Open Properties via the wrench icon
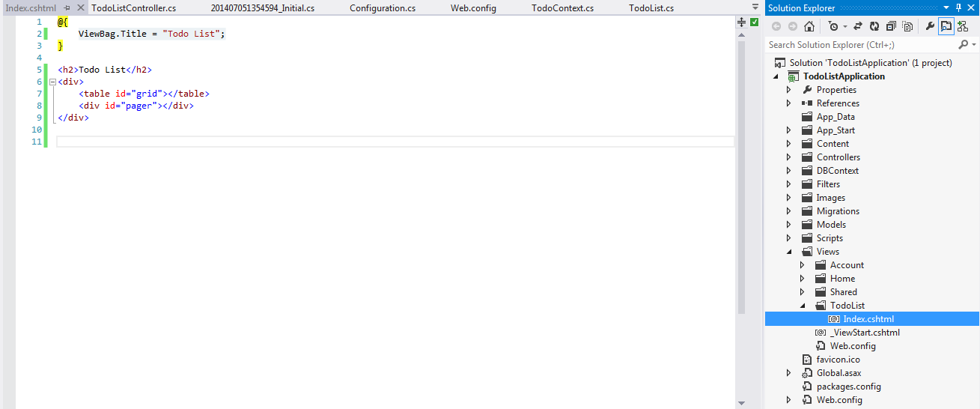Screen dimensions: 980x409 pyautogui.click(x=930, y=26)
